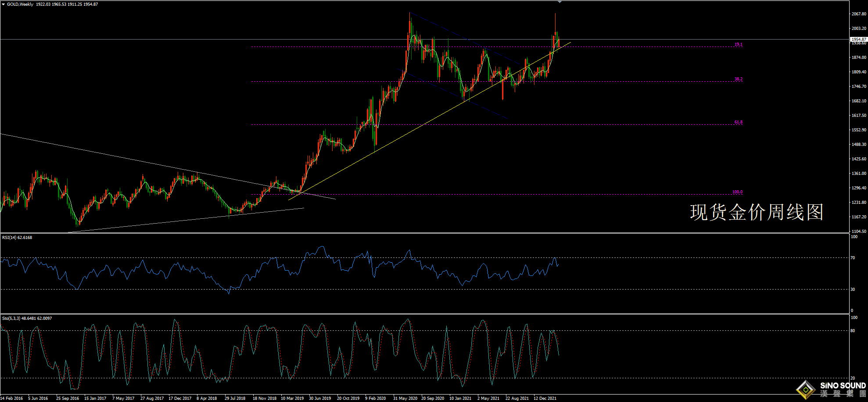868x402 pixels.
Task: Click the 19.1 Fibonacci level label
Action: coord(739,44)
